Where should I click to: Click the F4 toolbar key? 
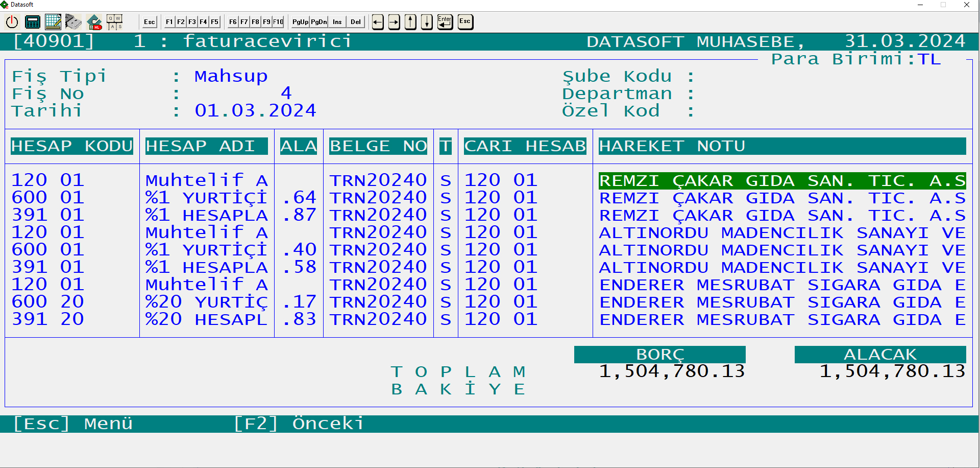[203, 22]
